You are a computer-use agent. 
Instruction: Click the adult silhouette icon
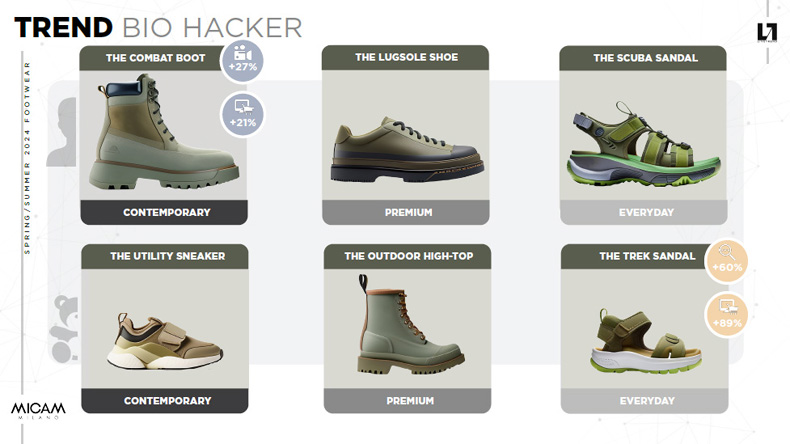[x=62, y=132]
